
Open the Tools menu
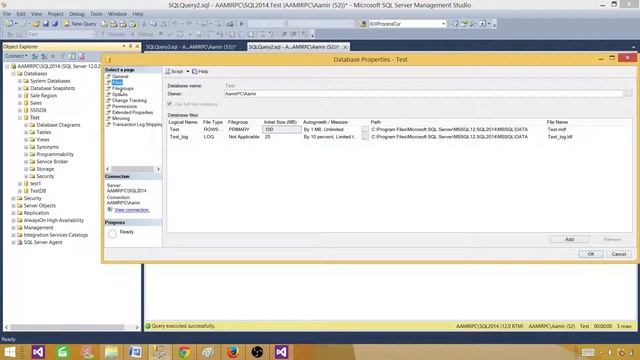tap(96, 14)
